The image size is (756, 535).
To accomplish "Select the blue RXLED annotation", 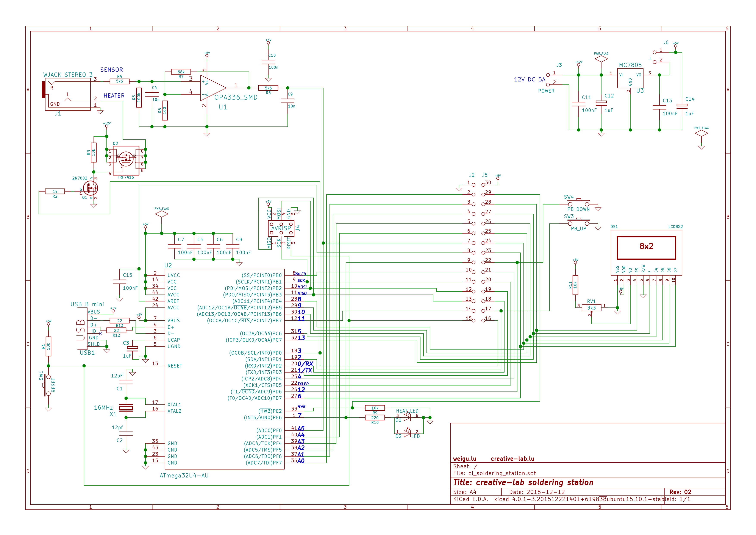I will click(x=300, y=274).
